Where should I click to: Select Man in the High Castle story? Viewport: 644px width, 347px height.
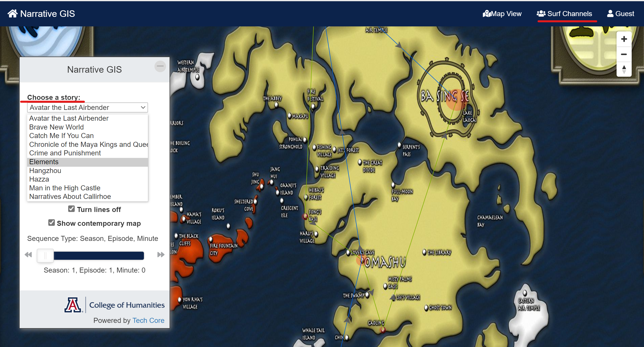pos(87,188)
